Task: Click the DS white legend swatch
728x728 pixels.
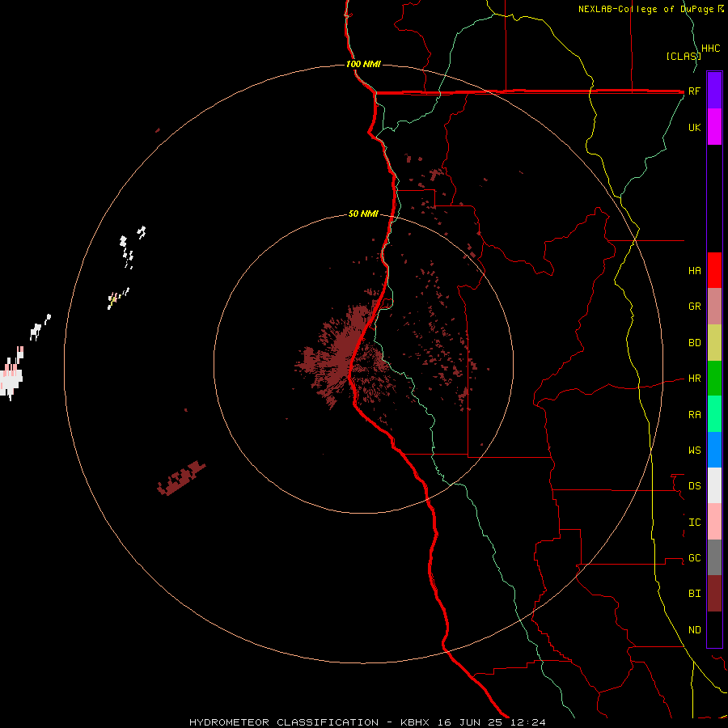Action: (x=714, y=485)
